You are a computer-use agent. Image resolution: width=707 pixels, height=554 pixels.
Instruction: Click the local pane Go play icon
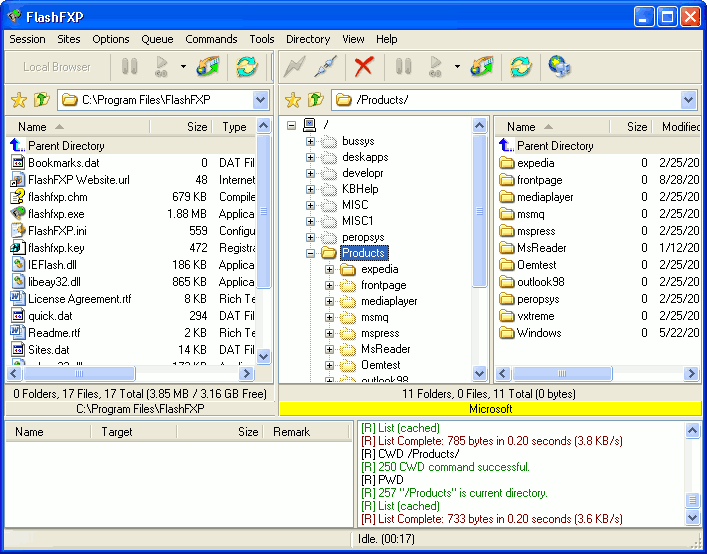point(161,67)
